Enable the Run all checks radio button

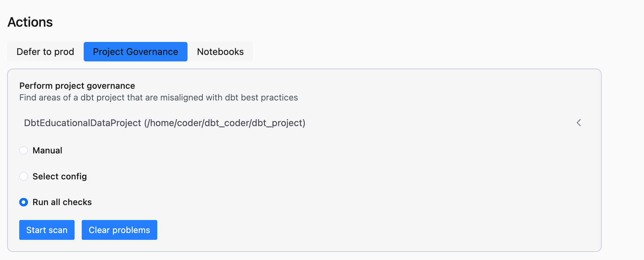(x=24, y=202)
